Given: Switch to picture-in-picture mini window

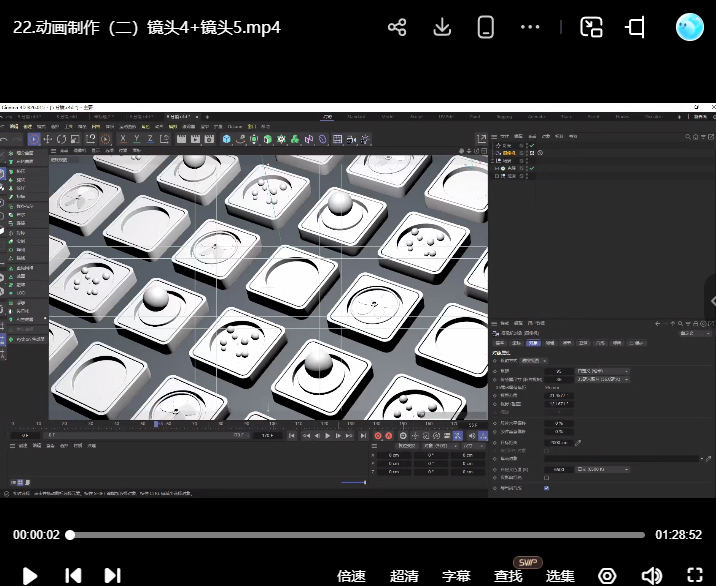Looking at the screenshot, I should point(592,27).
